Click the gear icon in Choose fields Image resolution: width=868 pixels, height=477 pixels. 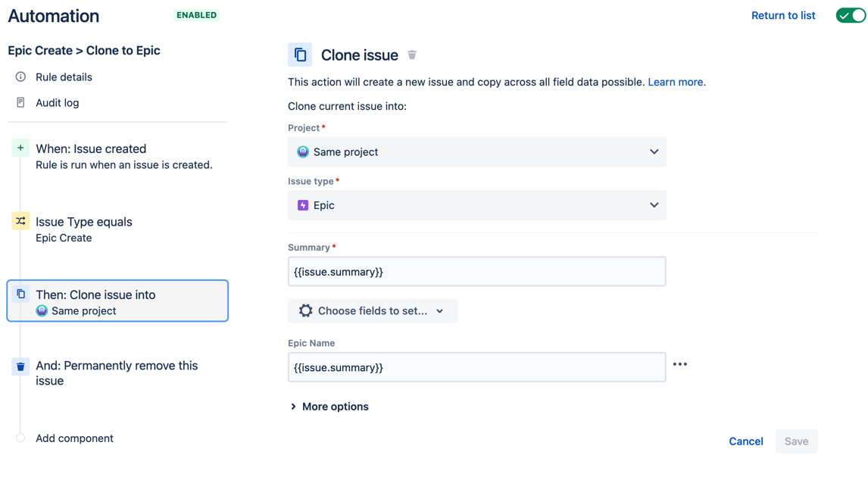pyautogui.click(x=305, y=310)
